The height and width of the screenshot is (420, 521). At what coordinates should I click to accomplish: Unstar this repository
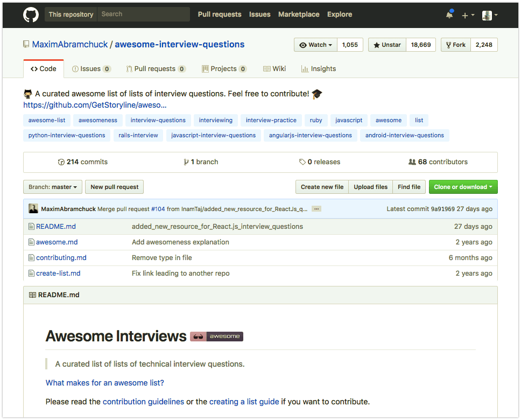(x=386, y=45)
